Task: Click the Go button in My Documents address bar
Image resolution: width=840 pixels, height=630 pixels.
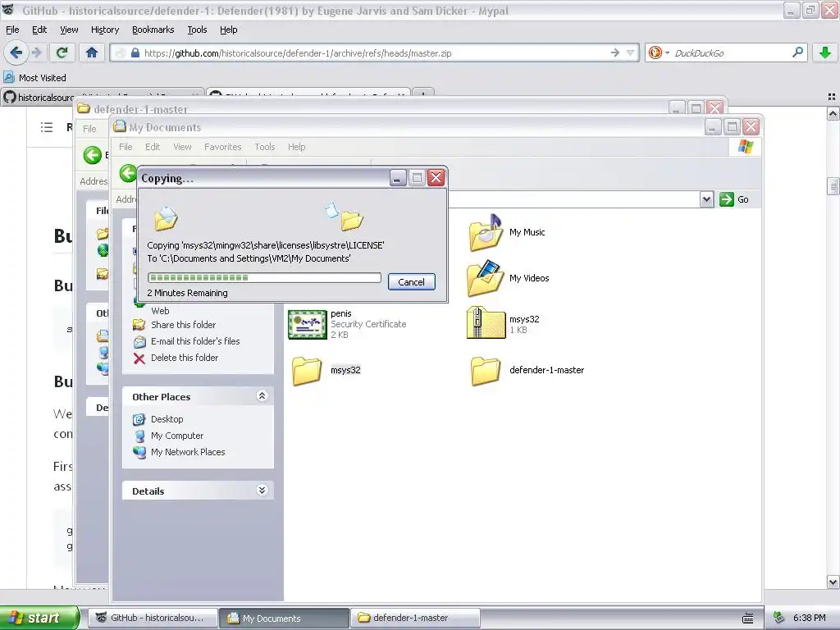Action: 734,199
